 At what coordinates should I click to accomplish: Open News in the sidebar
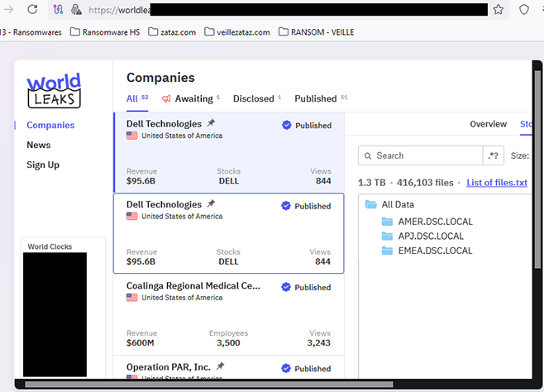pyautogui.click(x=39, y=145)
